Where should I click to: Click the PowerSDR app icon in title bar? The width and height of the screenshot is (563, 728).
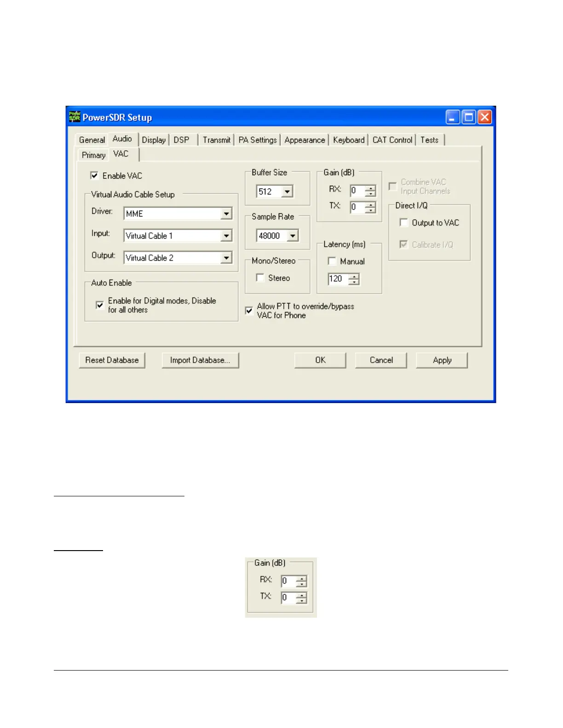[x=75, y=117]
